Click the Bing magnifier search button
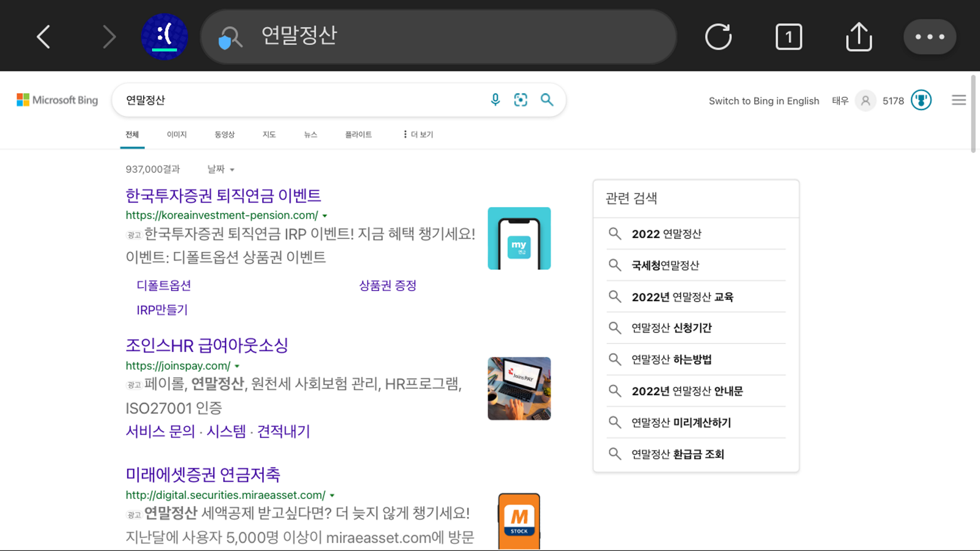 click(x=547, y=100)
